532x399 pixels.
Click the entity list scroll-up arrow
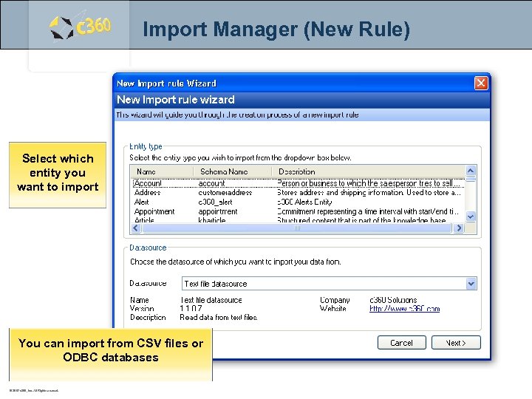tap(471, 171)
